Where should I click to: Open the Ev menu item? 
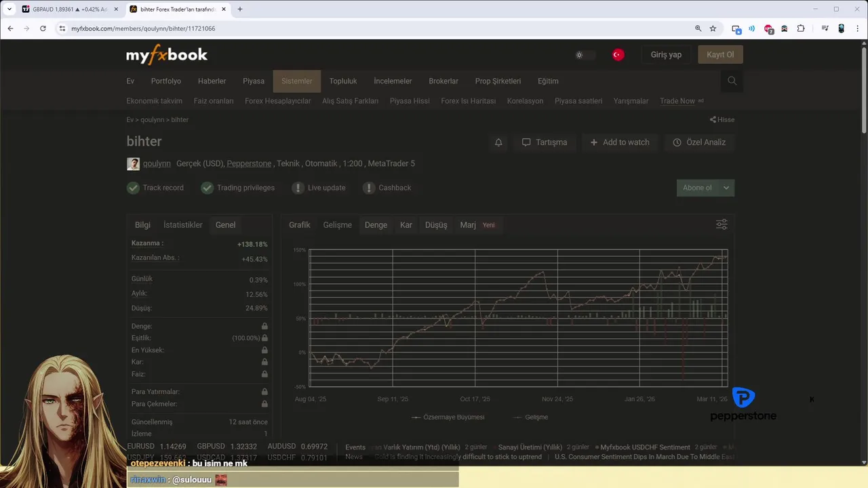click(x=130, y=81)
